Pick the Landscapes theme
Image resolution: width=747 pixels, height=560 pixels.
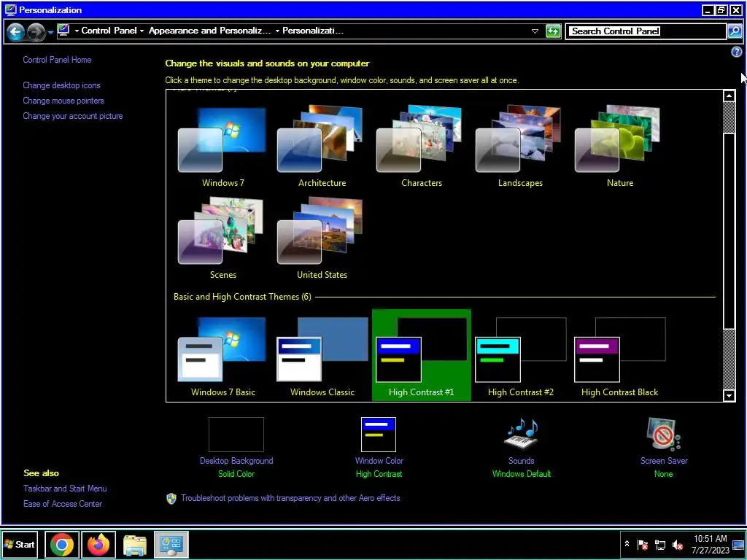click(520, 146)
